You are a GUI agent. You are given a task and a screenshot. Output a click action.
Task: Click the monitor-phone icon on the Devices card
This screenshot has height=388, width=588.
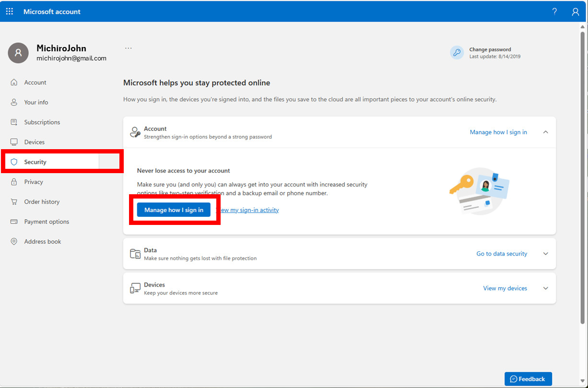(135, 288)
